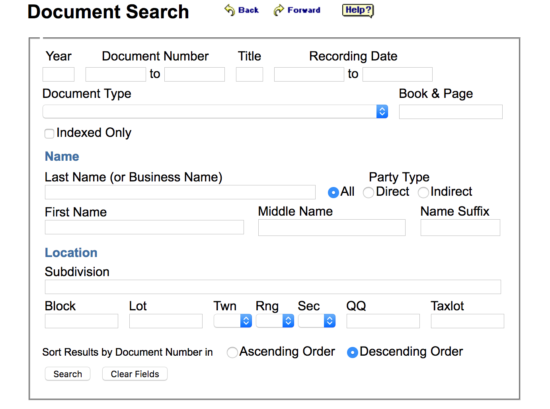Enable the Indexed Only checkbox
This screenshot has width=550, height=409.
[49, 133]
